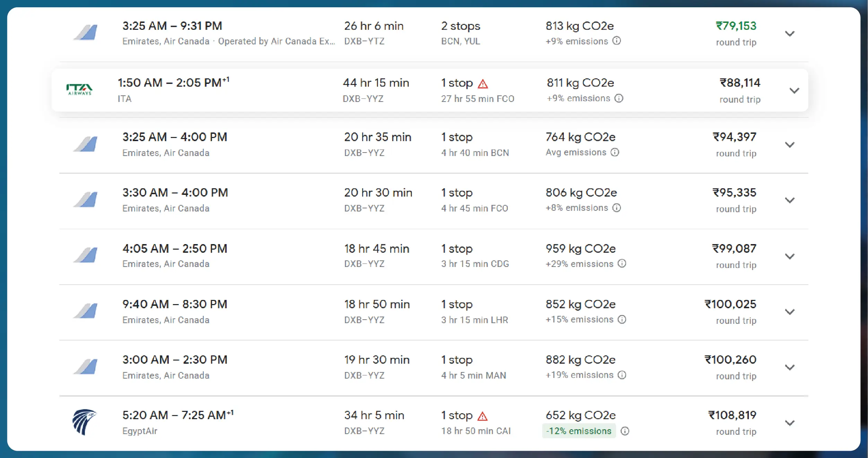Click the 3:30 AM – 4:00 PM flight row

pos(175,193)
